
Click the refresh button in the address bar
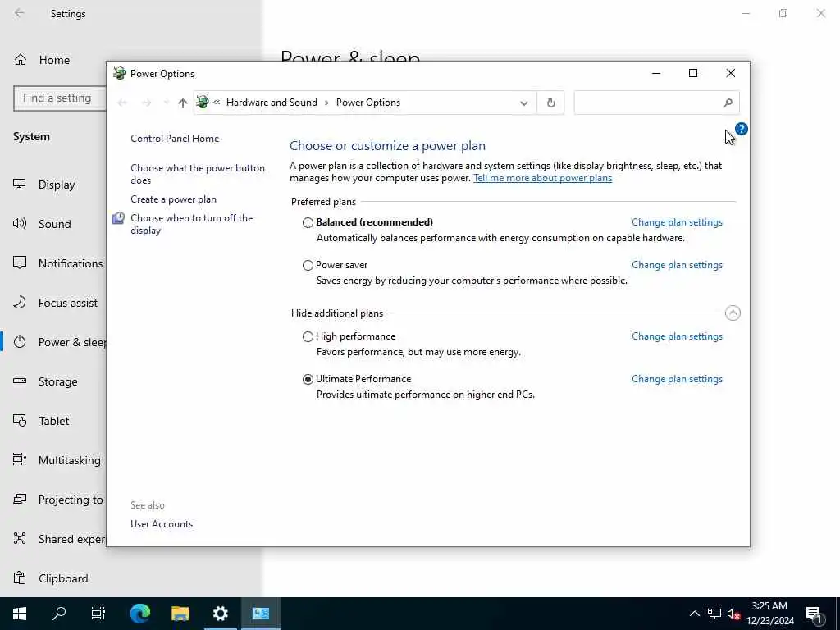[550, 103]
